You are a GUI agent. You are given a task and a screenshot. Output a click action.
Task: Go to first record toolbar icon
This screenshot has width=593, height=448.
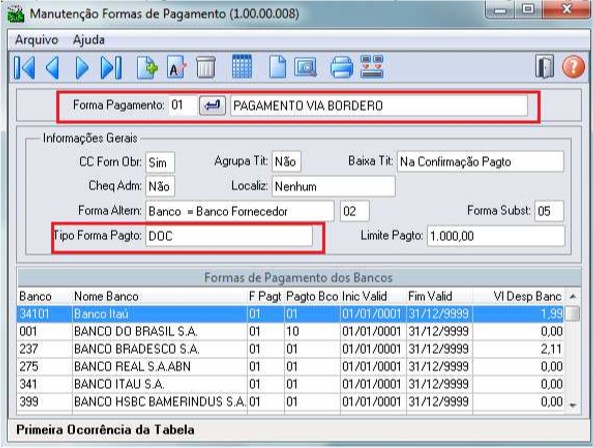24,68
